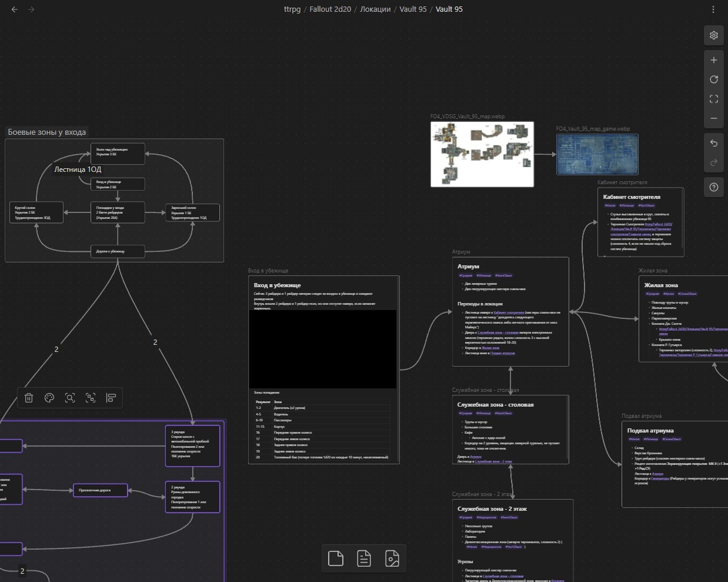Click the current Vault 95 file title
Image resolution: width=728 pixels, height=582 pixels.
pos(449,9)
